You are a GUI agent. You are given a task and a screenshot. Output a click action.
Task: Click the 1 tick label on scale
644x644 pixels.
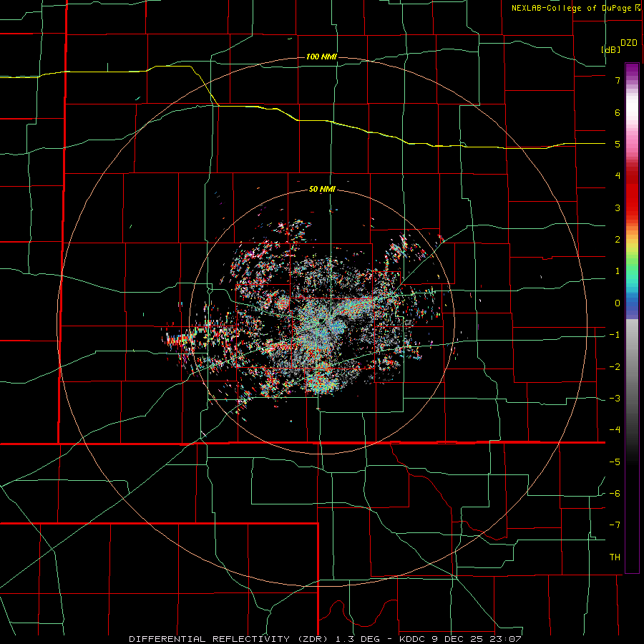618,271
